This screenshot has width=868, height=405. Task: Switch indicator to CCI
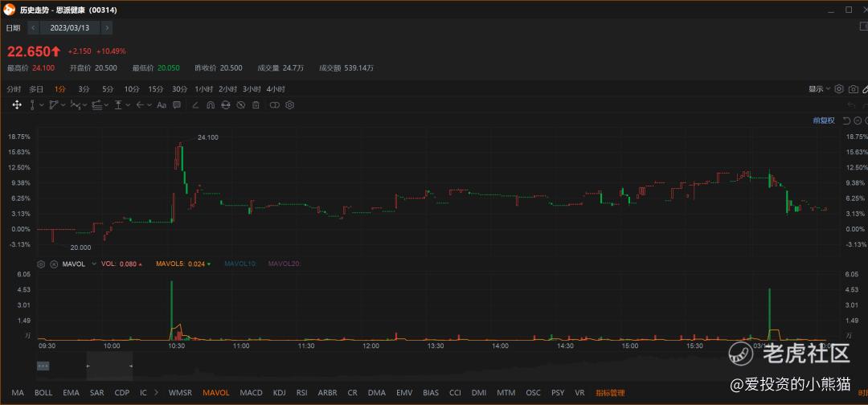click(455, 393)
